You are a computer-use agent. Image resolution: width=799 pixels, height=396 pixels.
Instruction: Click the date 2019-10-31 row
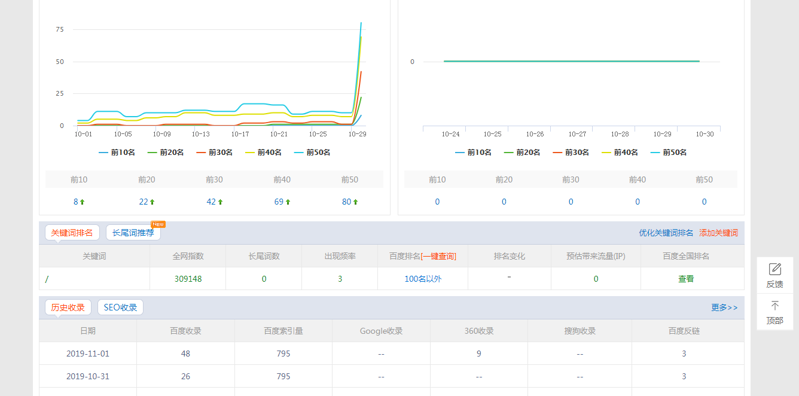tap(88, 377)
